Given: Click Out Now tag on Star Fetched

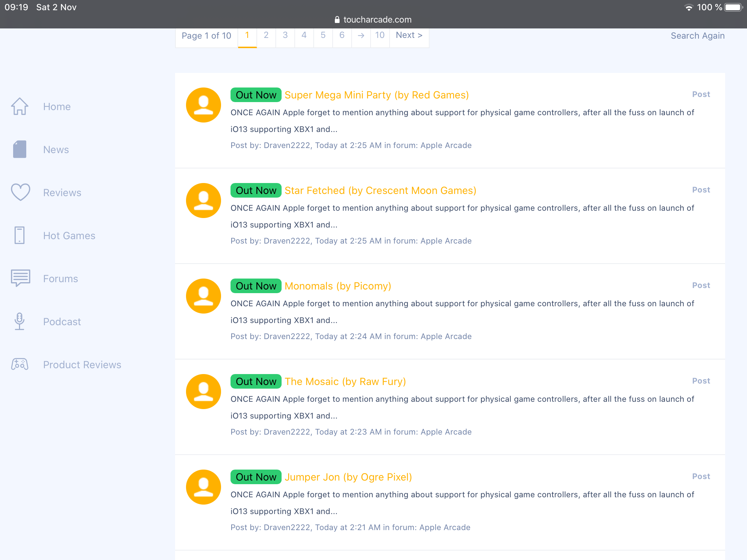Looking at the screenshot, I should (x=256, y=190).
